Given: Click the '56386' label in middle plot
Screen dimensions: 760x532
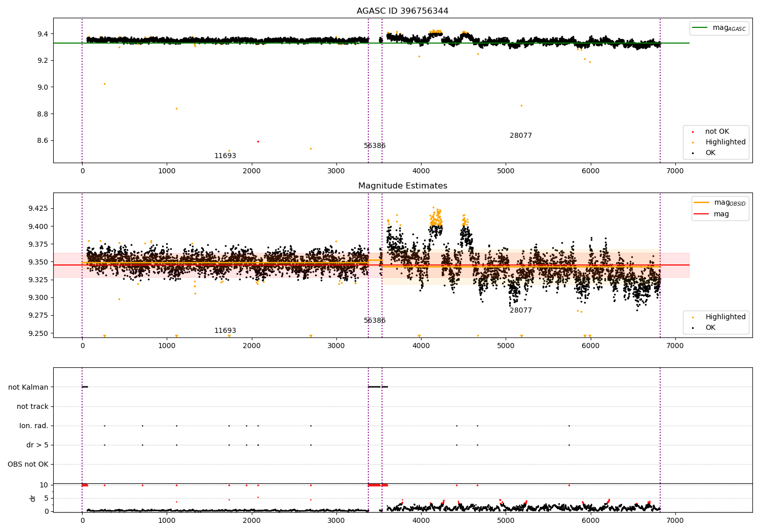Looking at the screenshot, I should point(374,321).
